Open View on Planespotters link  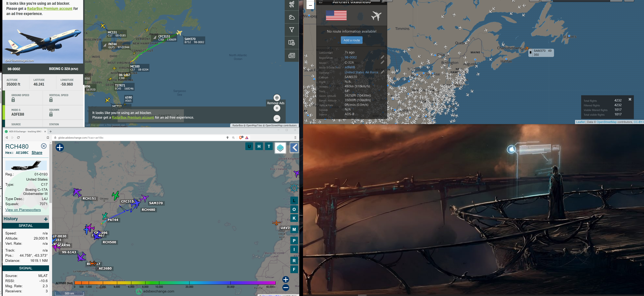point(23,210)
